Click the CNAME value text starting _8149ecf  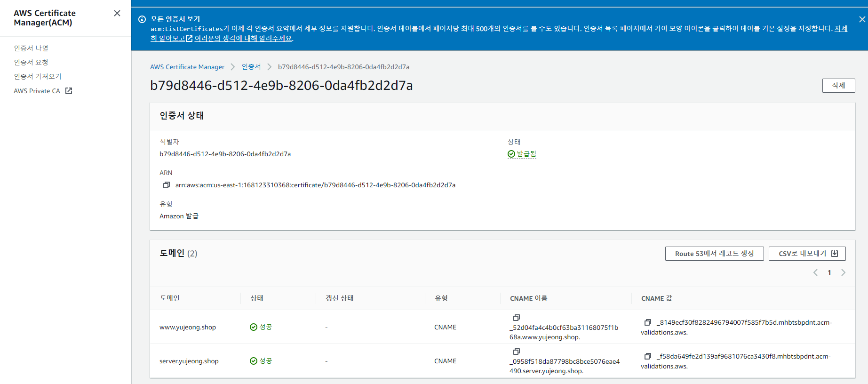736,328
